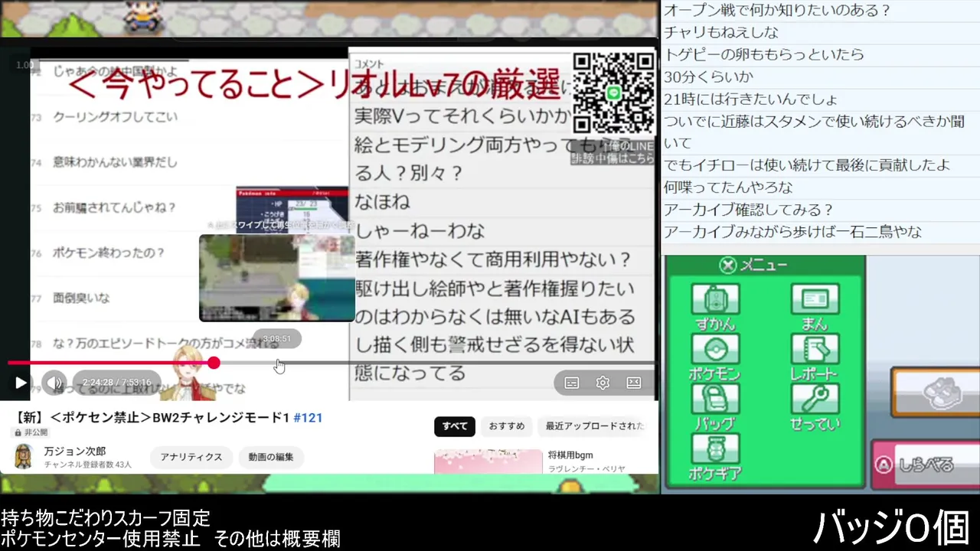This screenshot has height=551, width=980.
Task: Click the video title BW2チャレンジモード1
Action: pos(221,417)
